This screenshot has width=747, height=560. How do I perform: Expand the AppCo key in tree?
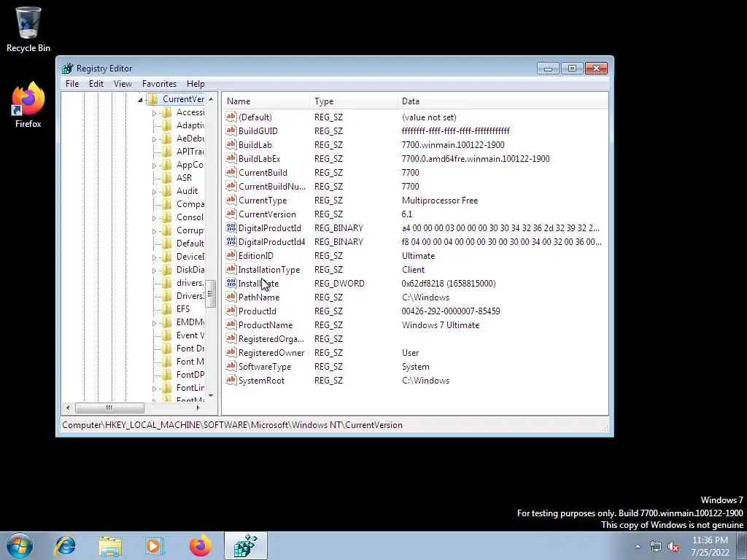pyautogui.click(x=154, y=166)
